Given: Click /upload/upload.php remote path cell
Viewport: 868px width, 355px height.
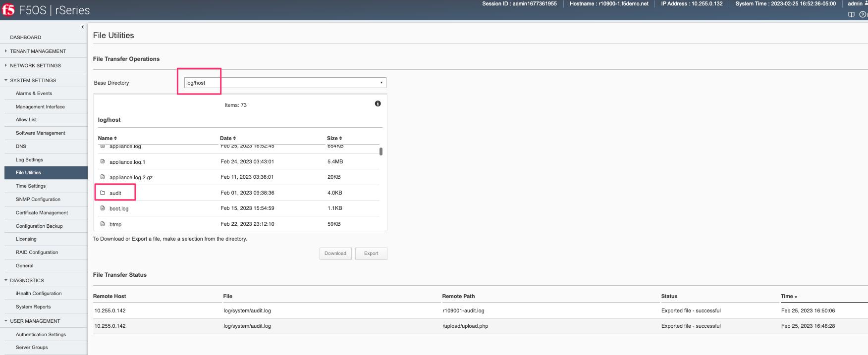Looking at the screenshot, I should [465, 326].
